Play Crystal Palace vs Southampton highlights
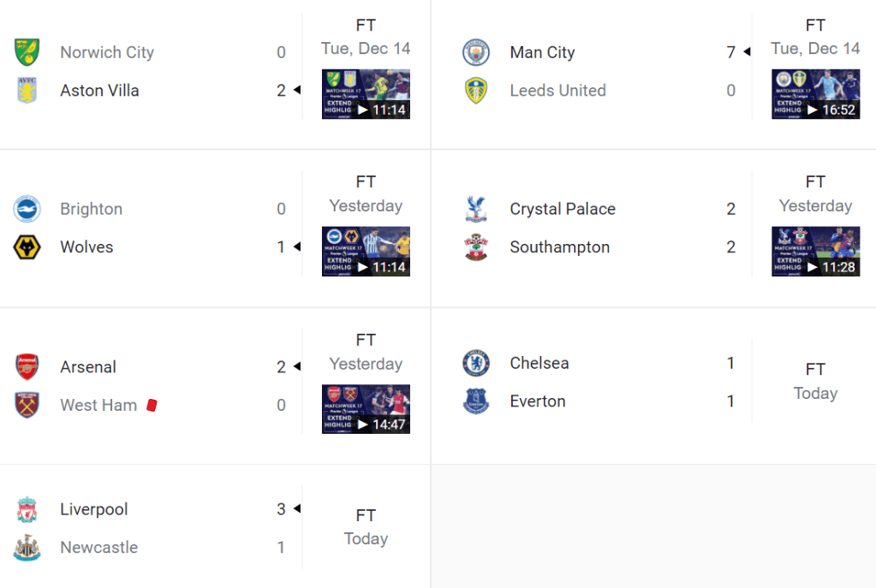876x588 pixels. point(815,251)
